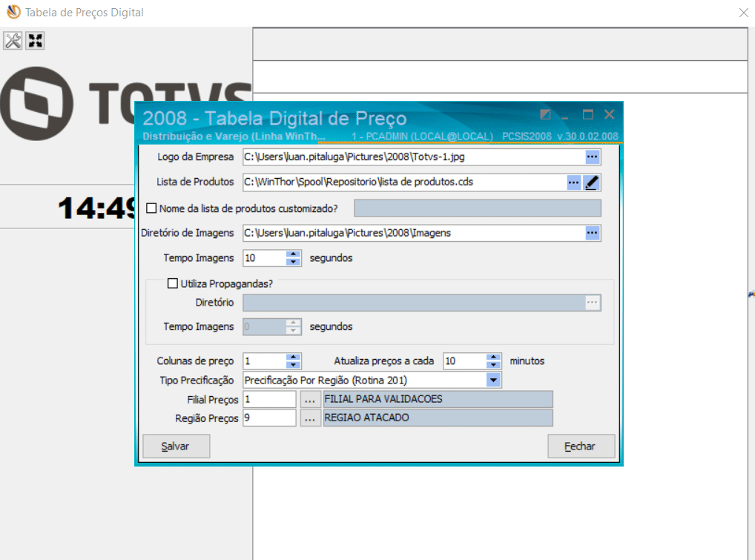This screenshot has height=560, width=755.
Task: Close the Tabela de Preços Digital main window
Action: [743, 13]
